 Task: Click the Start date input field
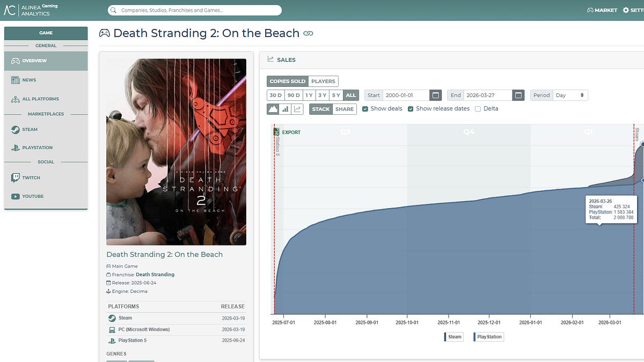[x=406, y=95]
